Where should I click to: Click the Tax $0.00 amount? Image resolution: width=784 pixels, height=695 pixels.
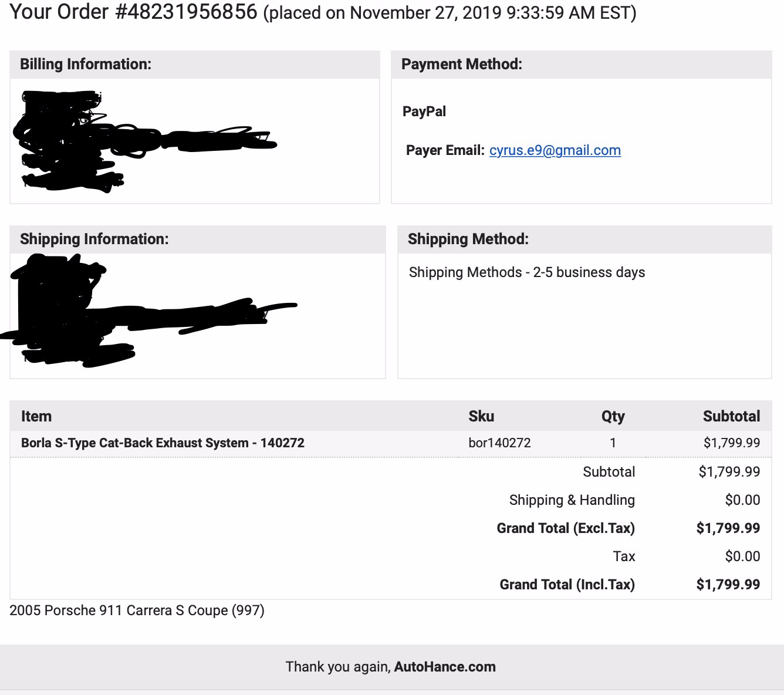coord(742,556)
